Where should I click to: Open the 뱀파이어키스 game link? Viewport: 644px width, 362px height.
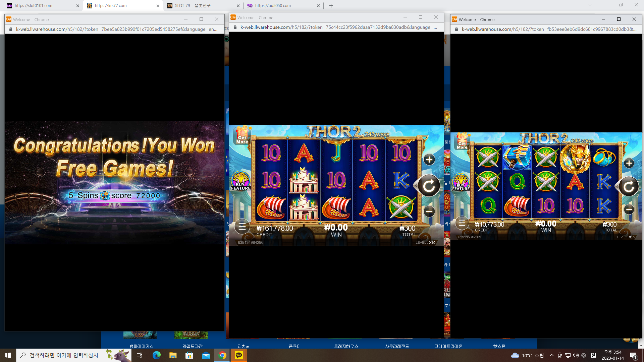point(141,346)
